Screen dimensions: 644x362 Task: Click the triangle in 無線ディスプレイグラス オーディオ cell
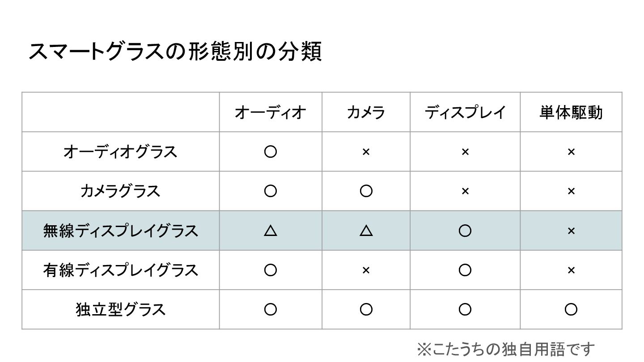[271, 231]
